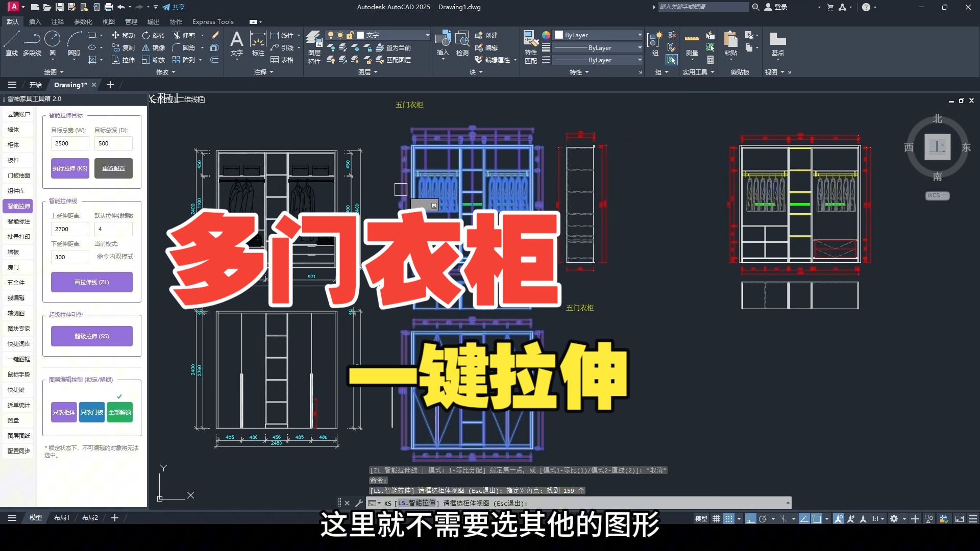Click the Save icon in quick access toolbar
This screenshot has height=551, width=980.
60,7
